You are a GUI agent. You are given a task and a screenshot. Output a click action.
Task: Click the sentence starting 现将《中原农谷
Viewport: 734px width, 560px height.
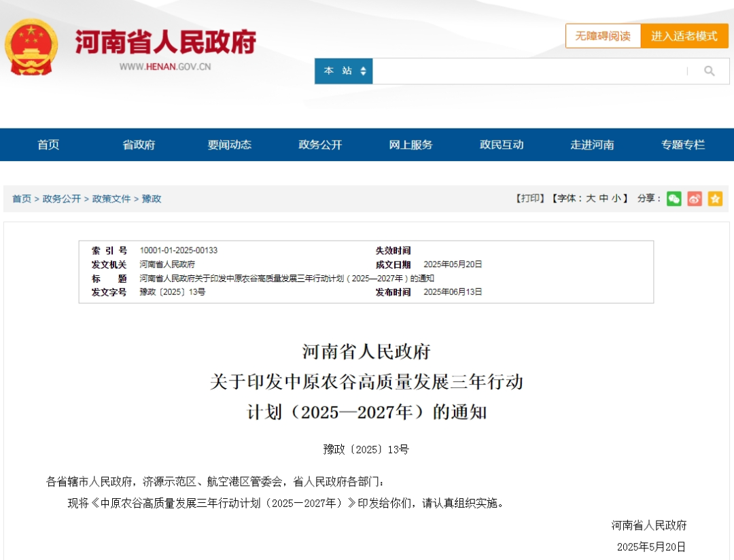pos(286,504)
